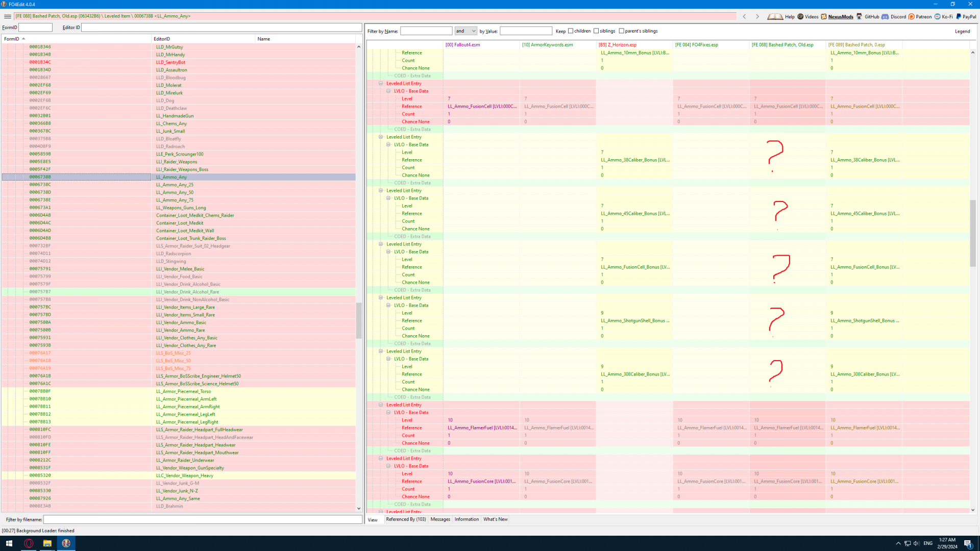Click the Legend button

[962, 31]
